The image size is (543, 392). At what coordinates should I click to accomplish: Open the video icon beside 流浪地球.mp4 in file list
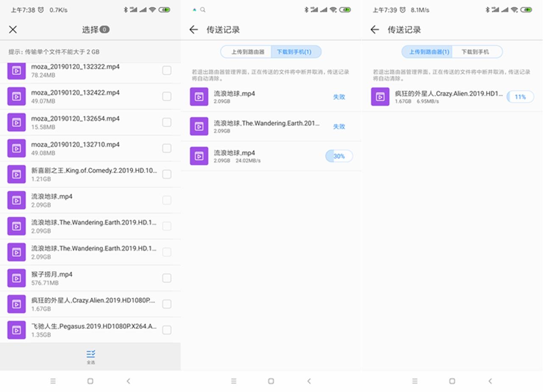[x=16, y=200]
